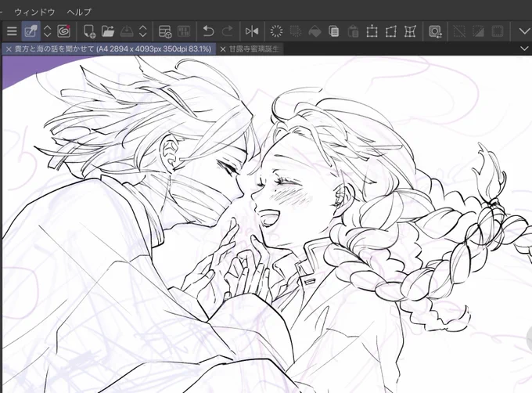Screen dimensions: 532x393
Task: Close the 甘露寺蜜璃誕生 tab
Action: click(x=222, y=49)
